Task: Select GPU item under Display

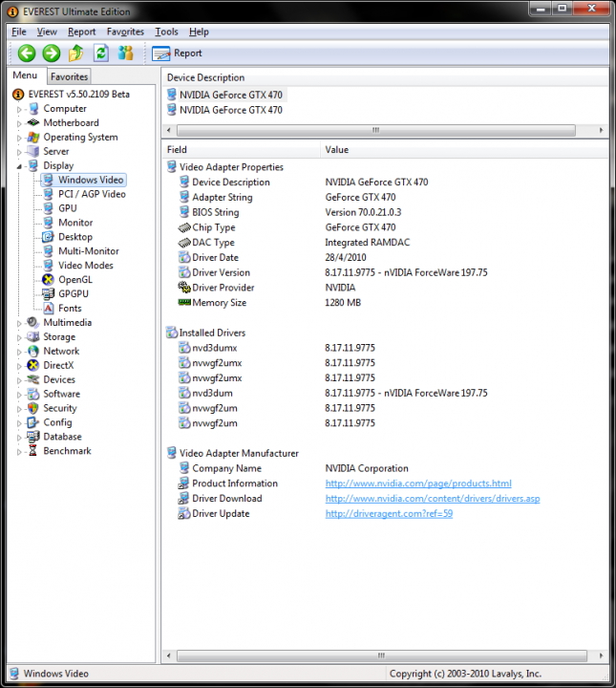Action: (67, 208)
